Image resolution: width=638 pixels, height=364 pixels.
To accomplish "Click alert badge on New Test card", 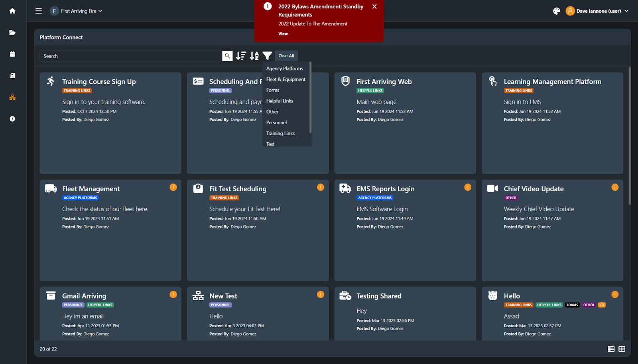I will pos(321,295).
